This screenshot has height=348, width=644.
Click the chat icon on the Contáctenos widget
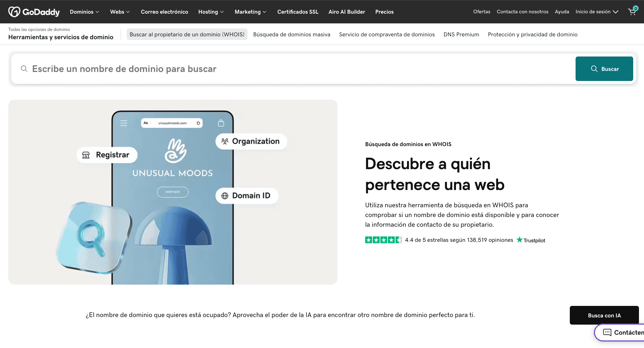[607, 333]
